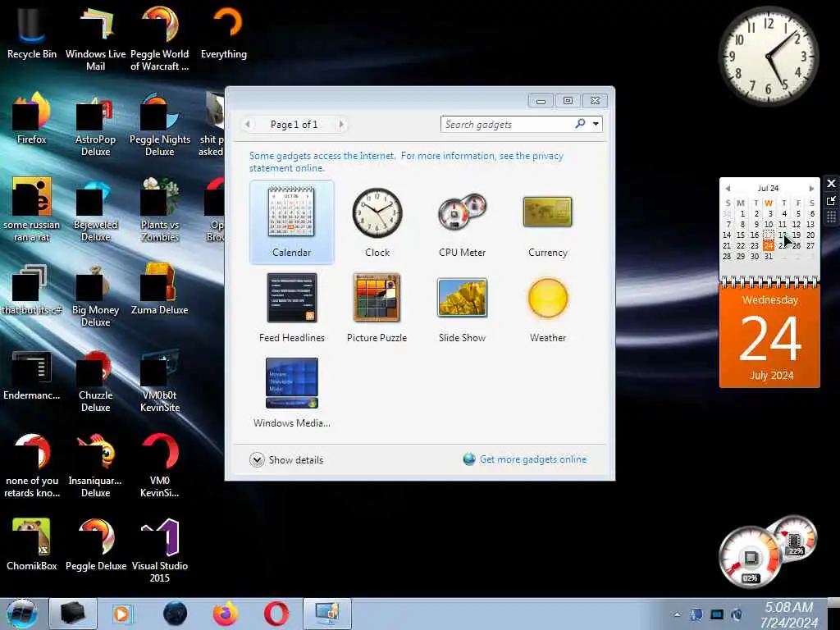Viewport: 840px width, 630px height.
Task: Open the privacy statement online link
Action: pos(406,162)
